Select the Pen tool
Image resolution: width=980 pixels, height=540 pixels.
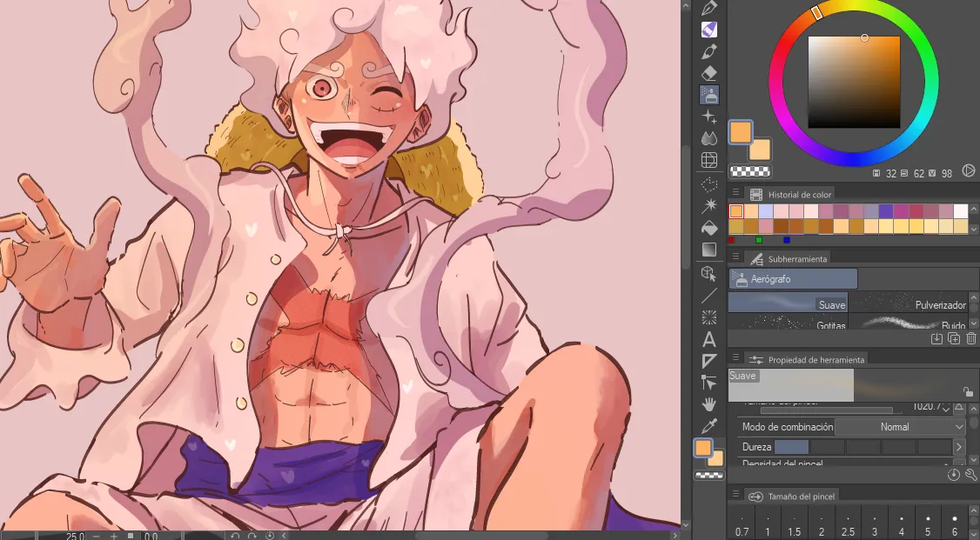click(x=708, y=8)
